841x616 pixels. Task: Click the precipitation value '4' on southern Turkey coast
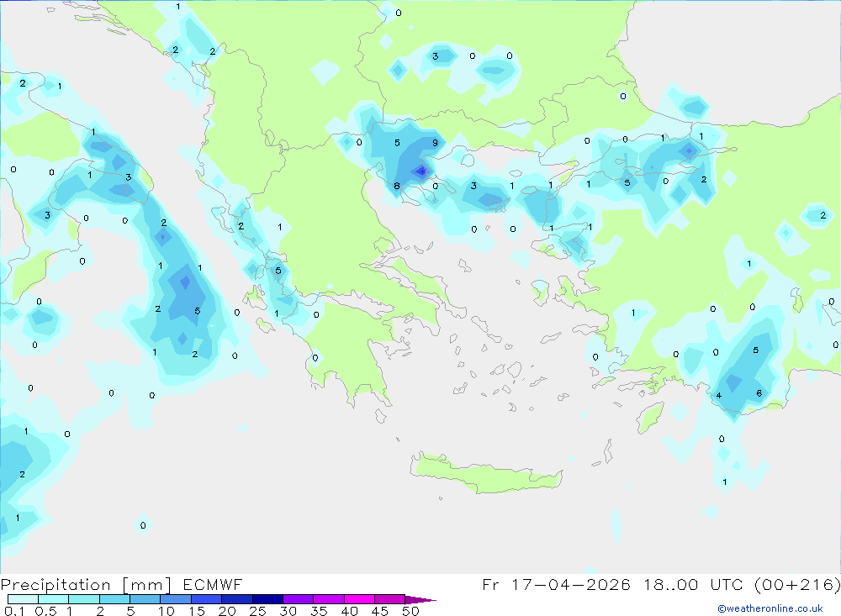pyautogui.click(x=719, y=396)
